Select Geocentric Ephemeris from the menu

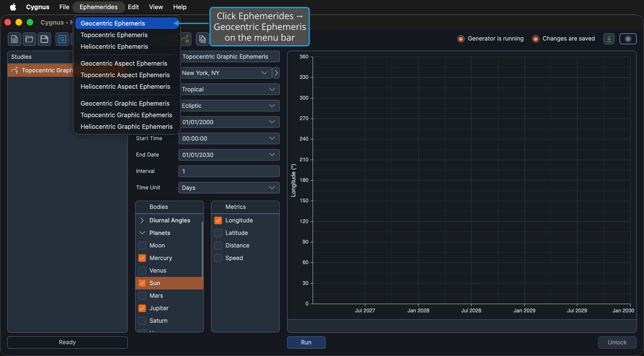(126, 23)
